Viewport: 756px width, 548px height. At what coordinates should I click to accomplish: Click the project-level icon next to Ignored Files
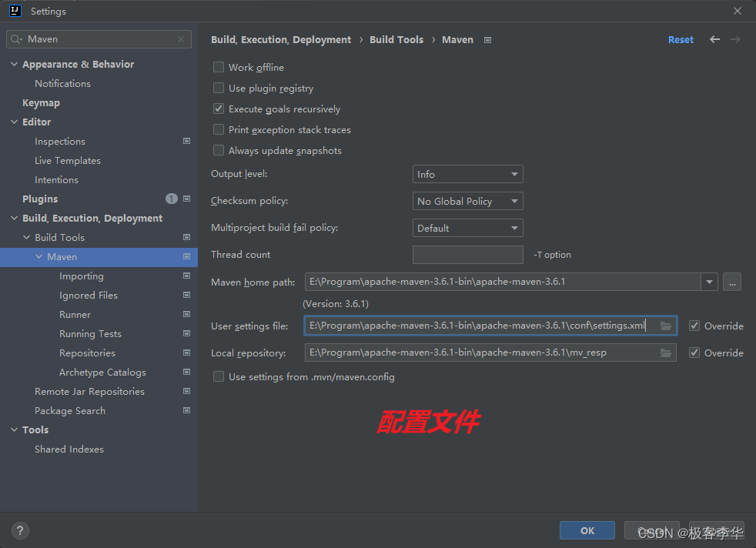click(186, 295)
